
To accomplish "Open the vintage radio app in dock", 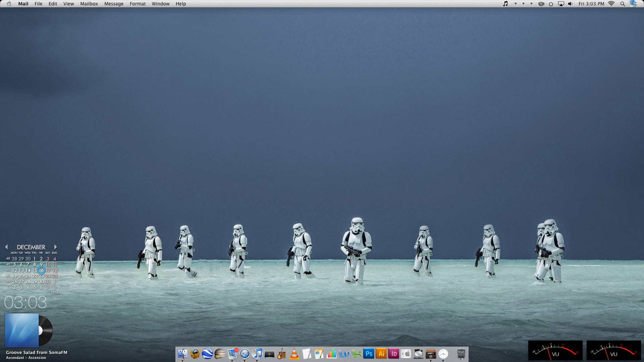I will pos(431,354).
